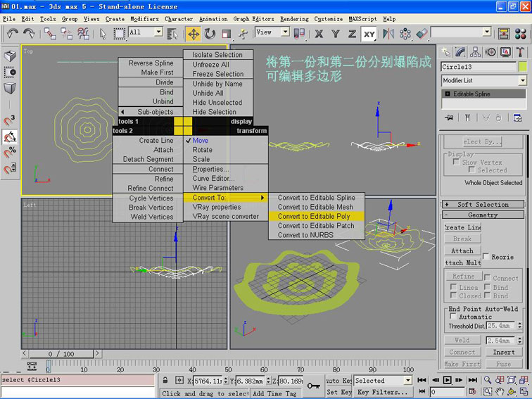
Task: Choose the Select Object arrow tool
Action: 103,34
